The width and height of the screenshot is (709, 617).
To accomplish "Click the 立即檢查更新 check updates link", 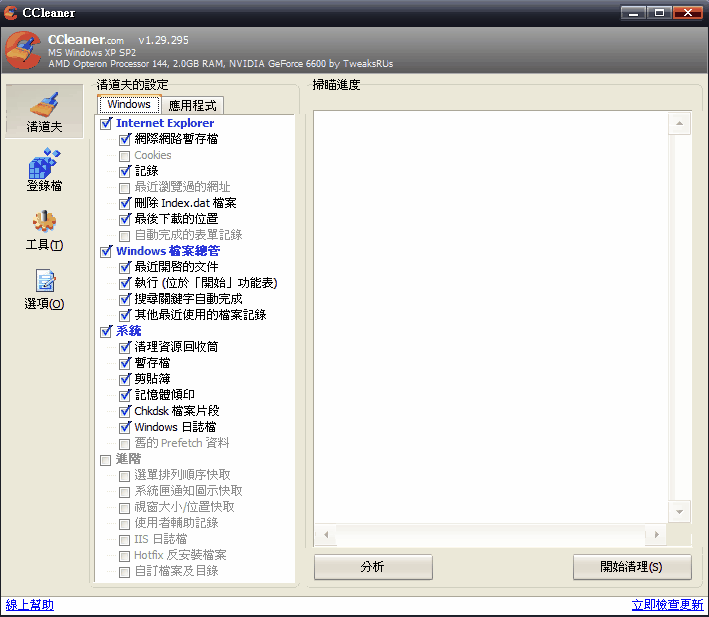I will [x=667, y=605].
